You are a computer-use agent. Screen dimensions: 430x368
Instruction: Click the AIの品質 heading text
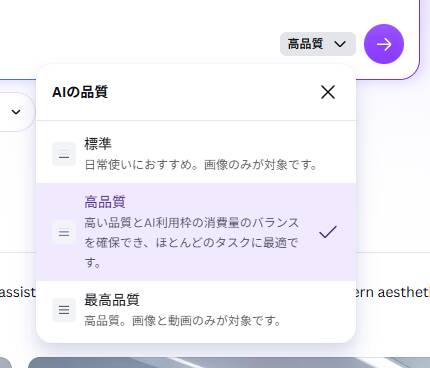80,92
